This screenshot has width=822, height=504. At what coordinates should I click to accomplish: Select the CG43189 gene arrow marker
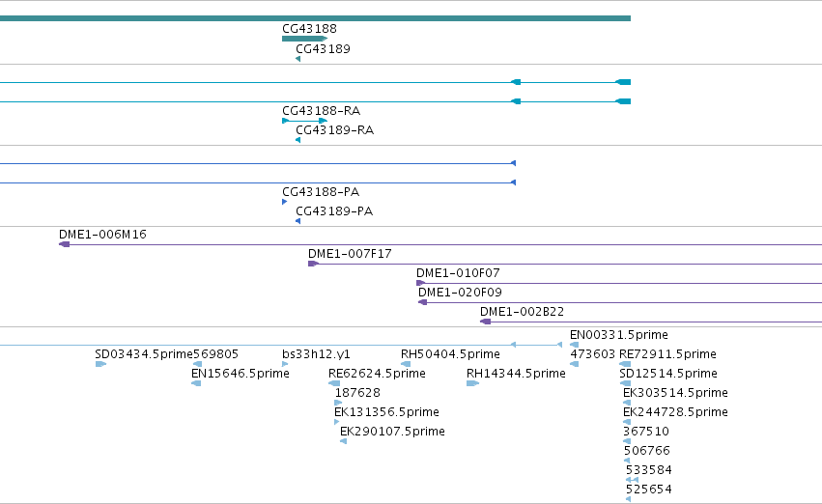pyautogui.click(x=298, y=59)
